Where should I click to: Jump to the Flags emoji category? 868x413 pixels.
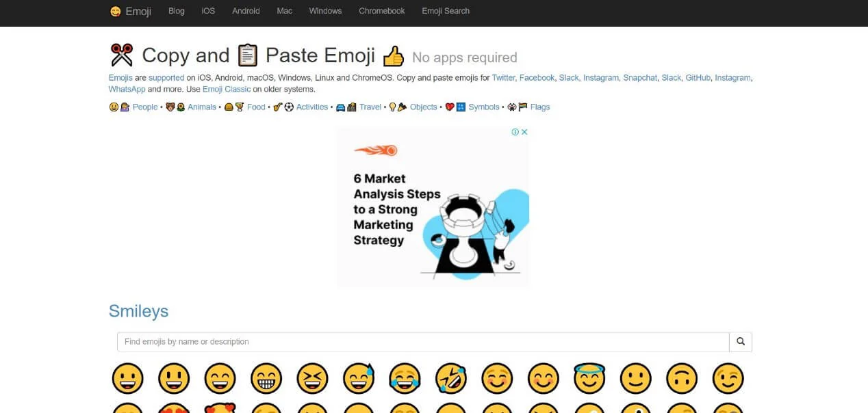pyautogui.click(x=540, y=107)
